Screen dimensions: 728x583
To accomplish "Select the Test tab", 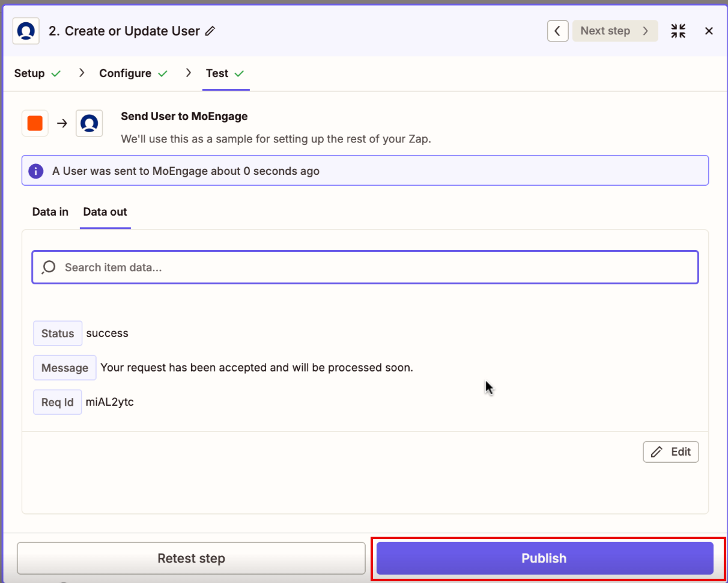I will 225,73.
